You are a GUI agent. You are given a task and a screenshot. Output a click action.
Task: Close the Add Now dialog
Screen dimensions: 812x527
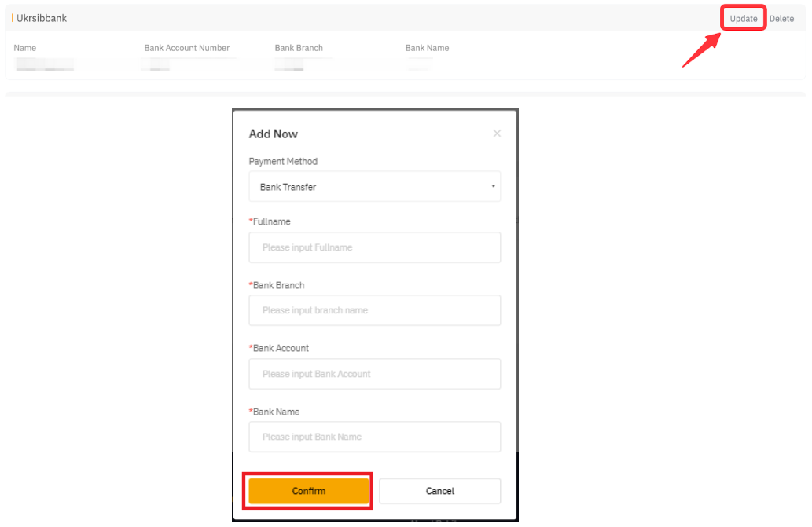tap(497, 134)
